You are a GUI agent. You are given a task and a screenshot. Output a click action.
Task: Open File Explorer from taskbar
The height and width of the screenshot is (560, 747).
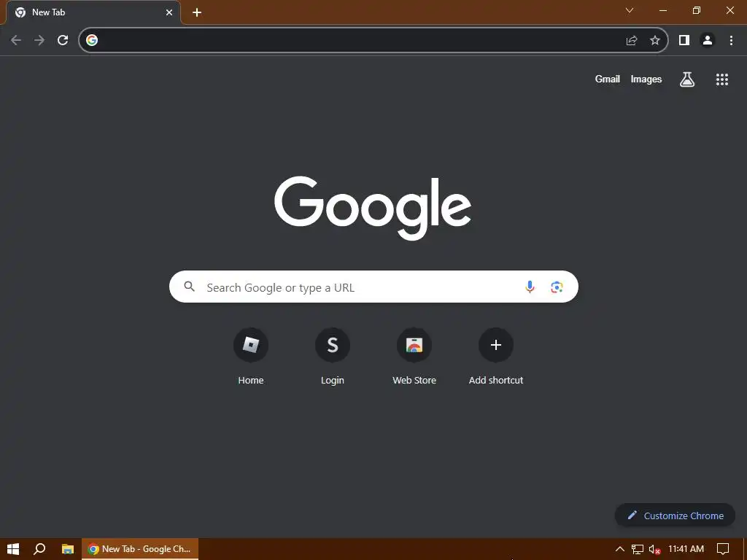click(x=68, y=549)
